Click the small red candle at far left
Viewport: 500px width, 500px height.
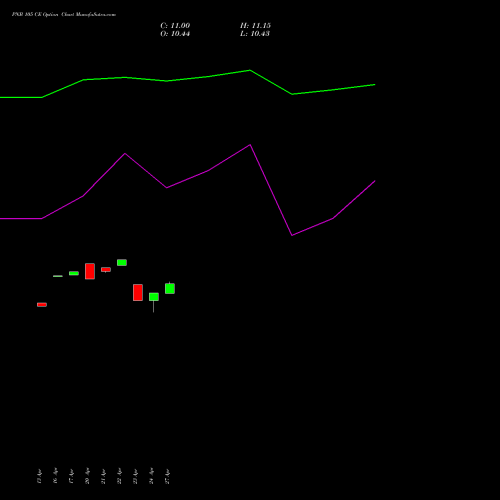[x=42, y=304]
